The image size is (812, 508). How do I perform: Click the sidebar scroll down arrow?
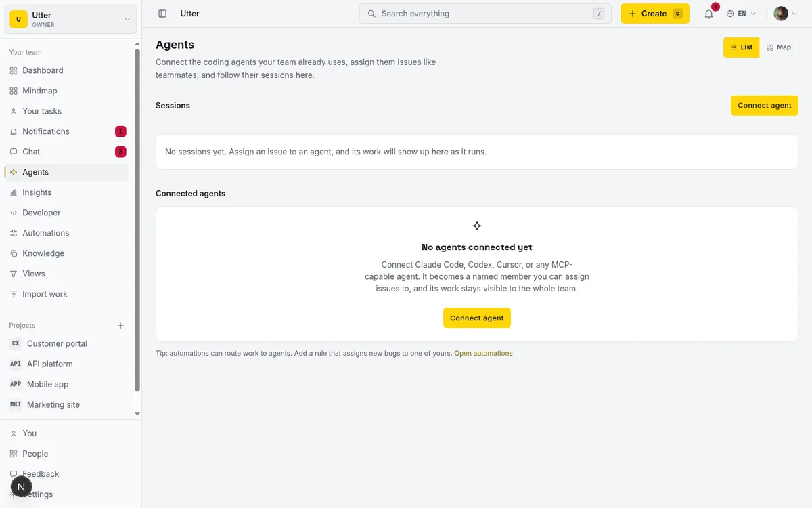[x=137, y=413]
